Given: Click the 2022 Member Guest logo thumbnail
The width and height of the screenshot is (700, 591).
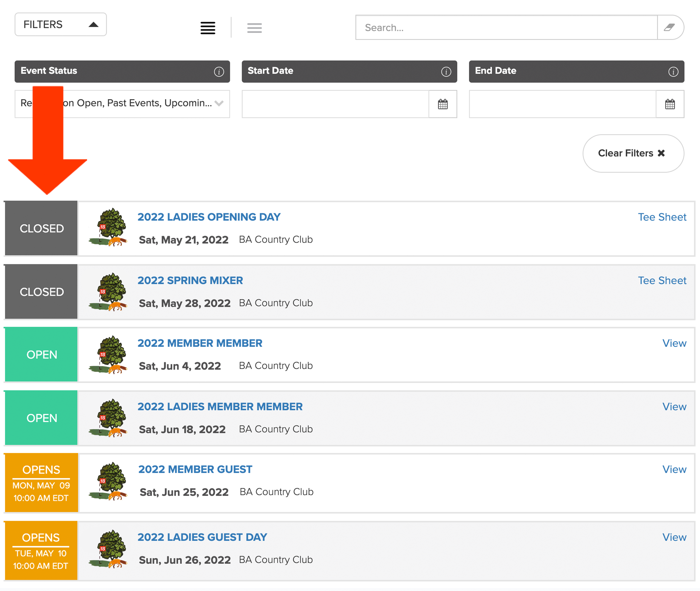Looking at the screenshot, I should (108, 481).
